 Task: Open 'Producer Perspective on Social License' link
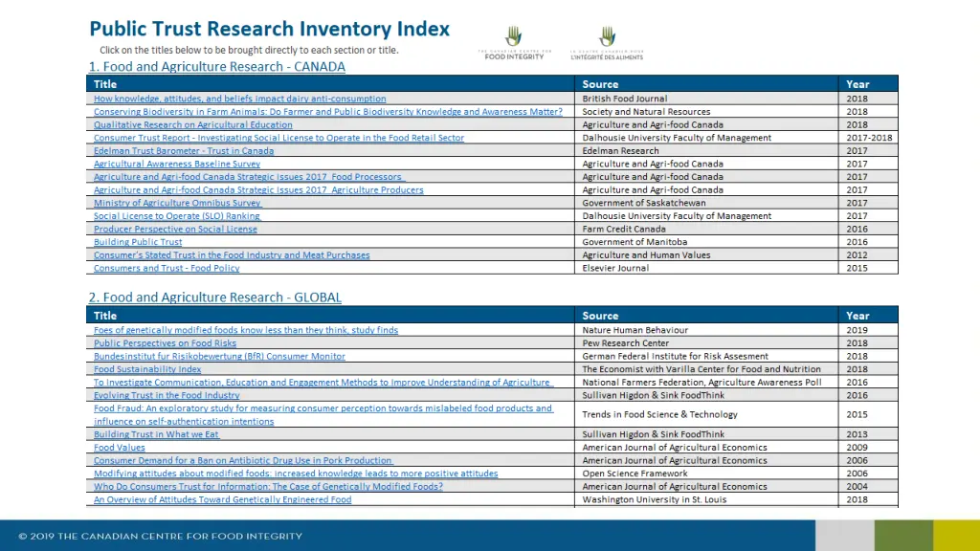176,230
